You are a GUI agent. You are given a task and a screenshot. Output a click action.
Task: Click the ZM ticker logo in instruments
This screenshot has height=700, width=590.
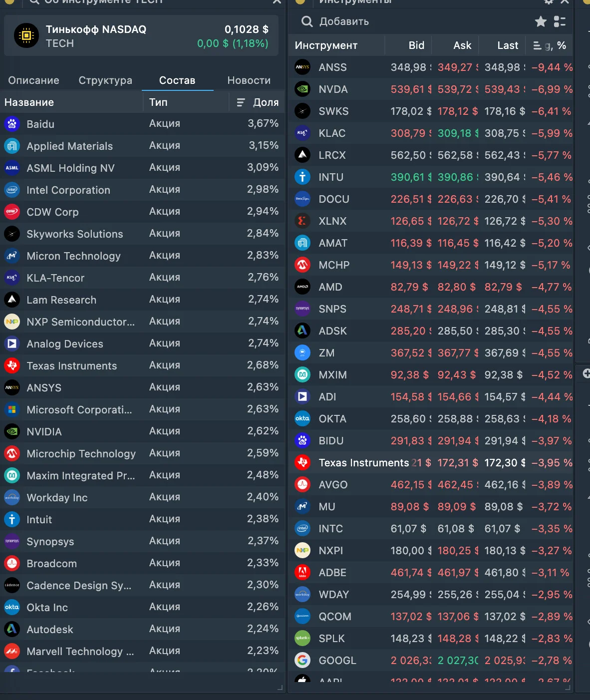pos(302,352)
